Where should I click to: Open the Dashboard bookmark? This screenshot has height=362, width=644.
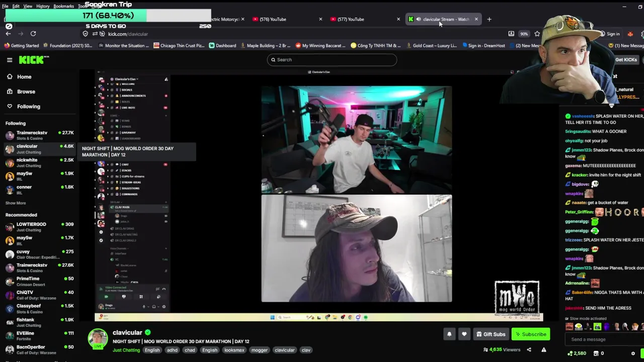click(x=222, y=46)
